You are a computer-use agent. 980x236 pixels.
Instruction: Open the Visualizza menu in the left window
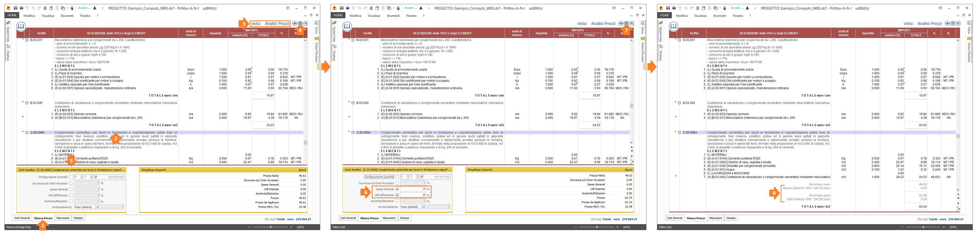click(48, 16)
